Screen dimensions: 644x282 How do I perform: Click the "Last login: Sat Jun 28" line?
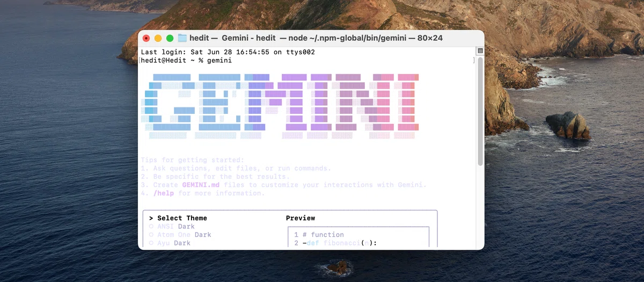tap(228, 52)
